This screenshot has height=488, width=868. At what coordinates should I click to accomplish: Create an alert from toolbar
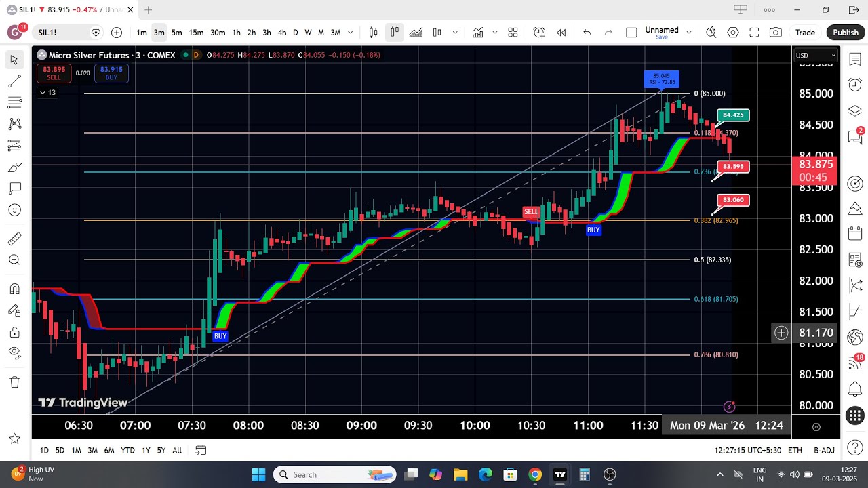click(x=539, y=33)
